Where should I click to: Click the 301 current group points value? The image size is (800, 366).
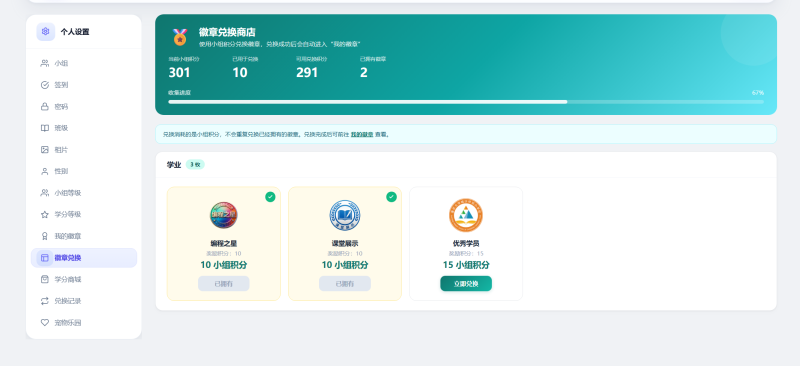pos(179,72)
